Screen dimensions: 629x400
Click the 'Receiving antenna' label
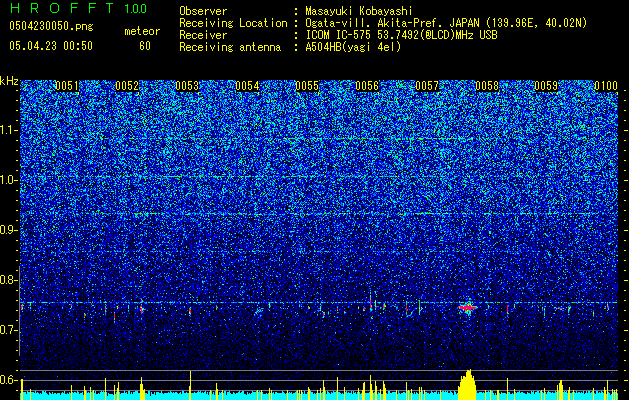coord(230,47)
